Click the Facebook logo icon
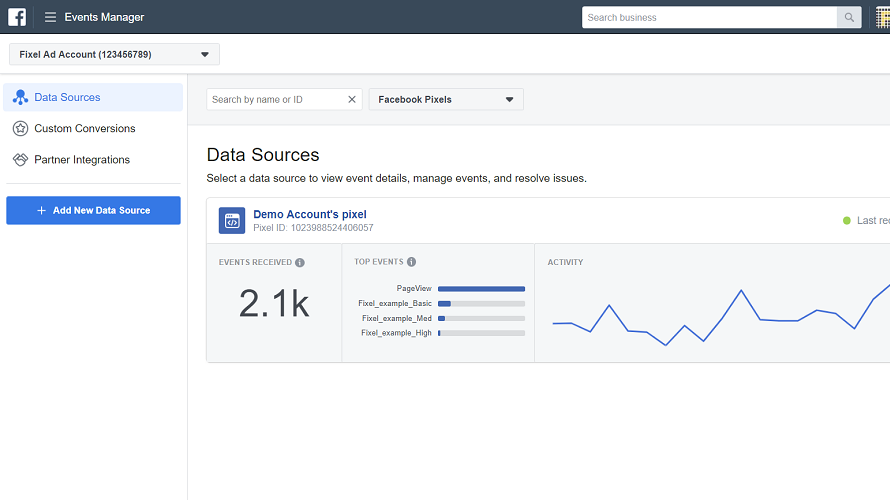890x500 pixels. click(17, 17)
